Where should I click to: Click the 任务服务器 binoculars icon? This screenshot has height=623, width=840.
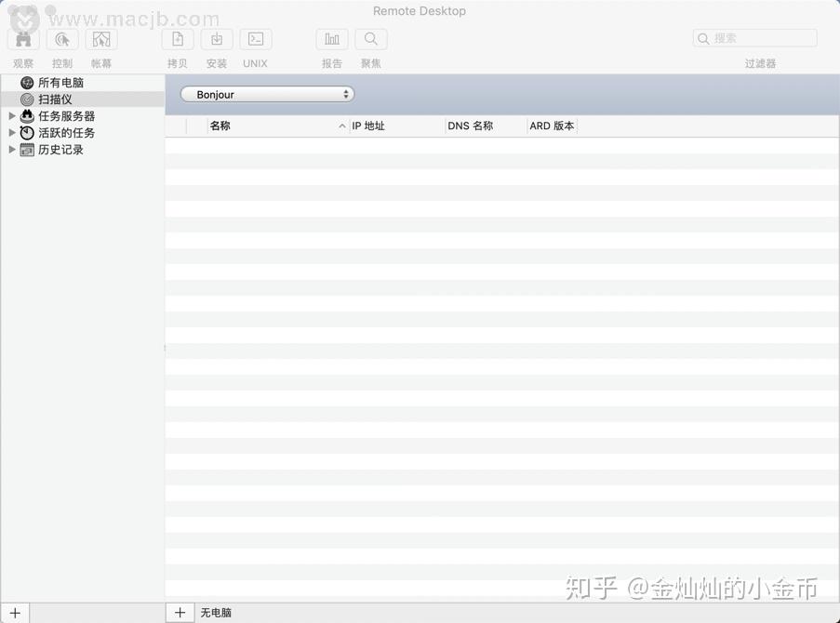(27, 115)
